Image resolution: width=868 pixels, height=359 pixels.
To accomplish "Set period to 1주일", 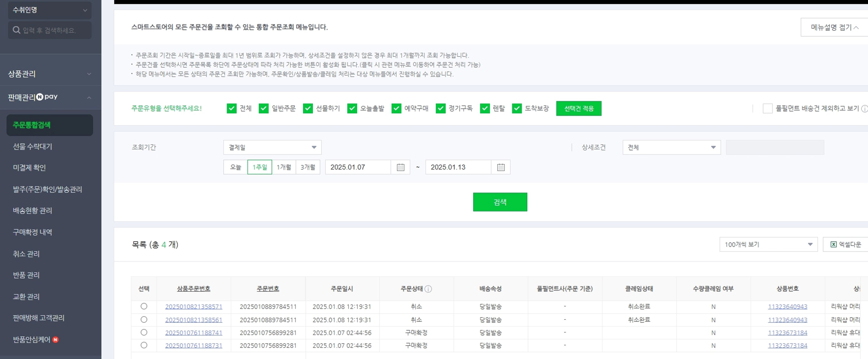I will (x=260, y=167).
